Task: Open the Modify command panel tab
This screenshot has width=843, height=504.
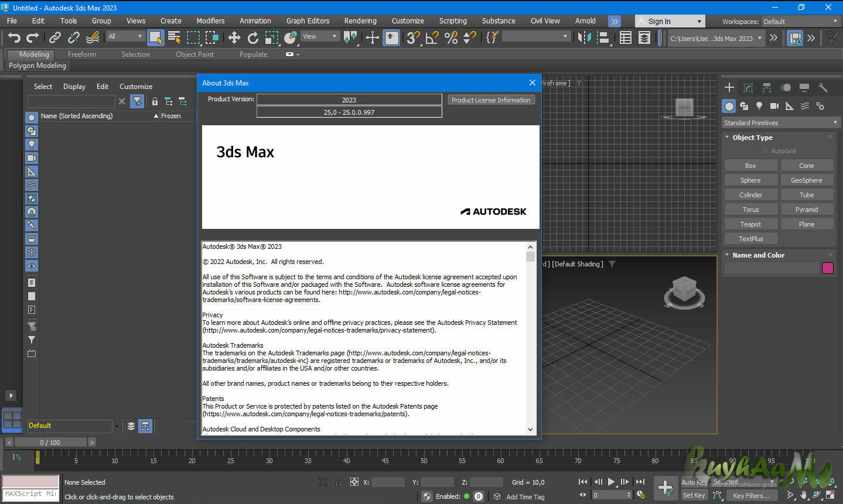Action: (x=748, y=88)
